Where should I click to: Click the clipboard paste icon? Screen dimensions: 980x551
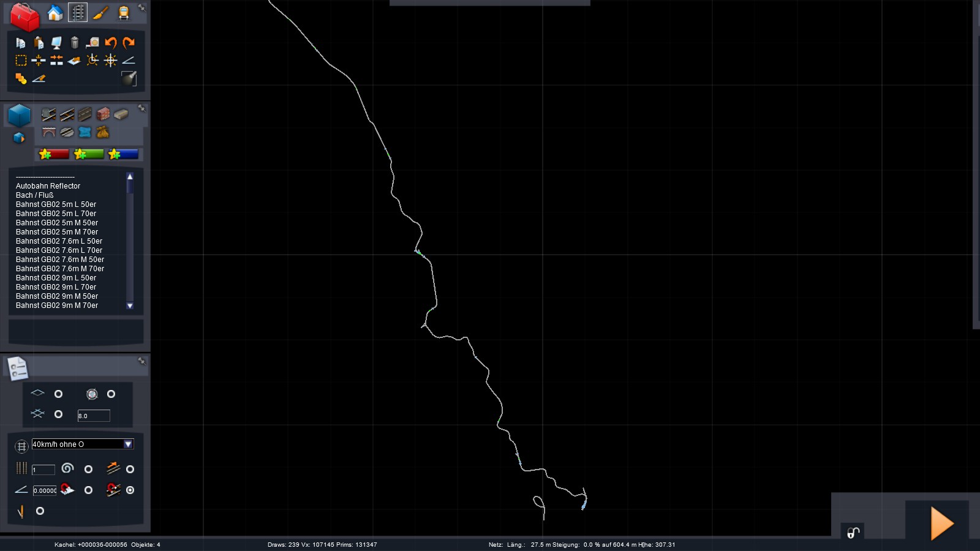[39, 43]
